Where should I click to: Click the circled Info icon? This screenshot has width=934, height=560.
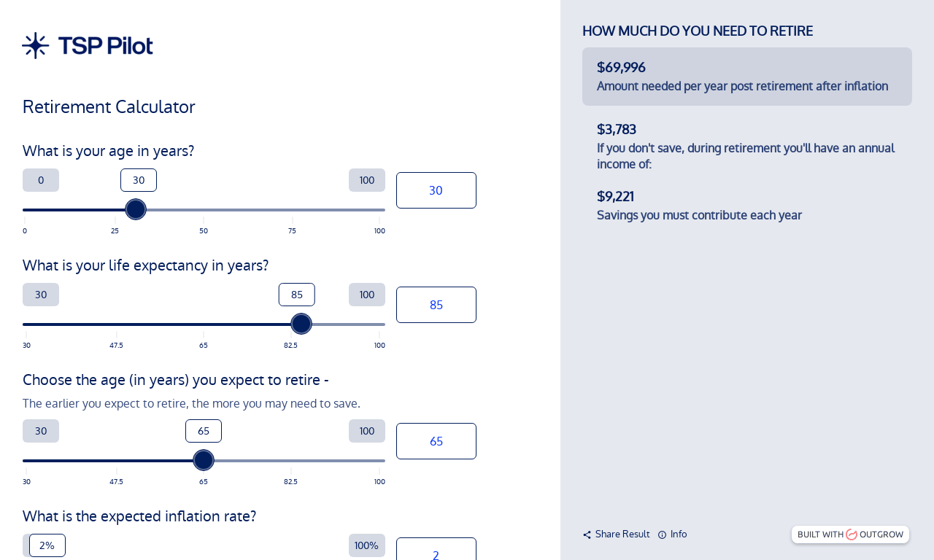tap(660, 534)
